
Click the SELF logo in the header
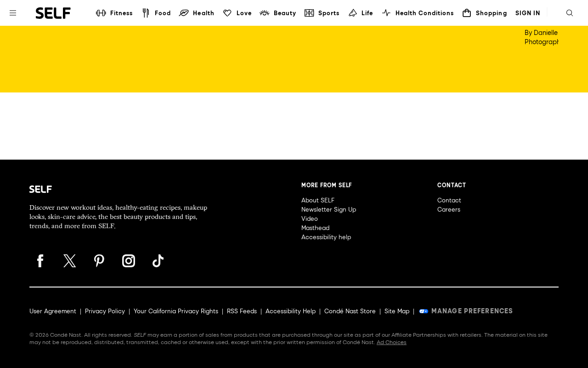53,13
